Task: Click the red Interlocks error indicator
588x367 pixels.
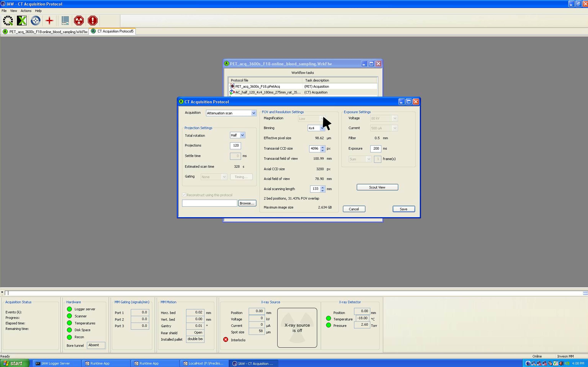Action: [226, 340]
